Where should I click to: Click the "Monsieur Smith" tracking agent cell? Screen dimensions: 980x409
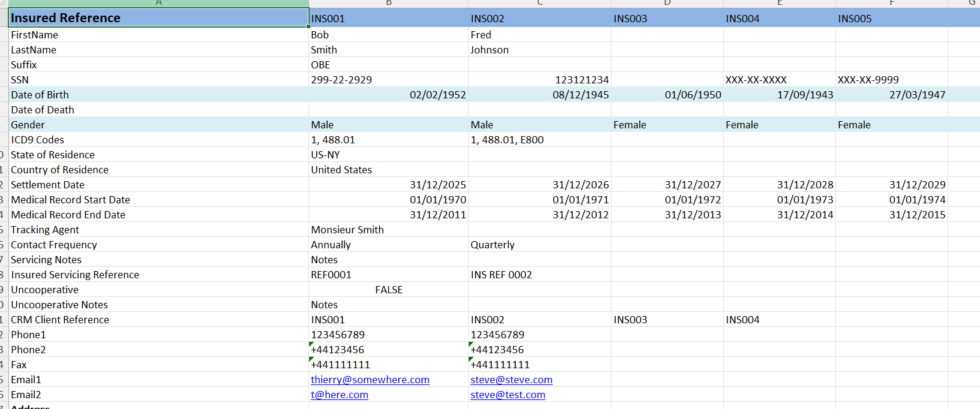tap(347, 230)
